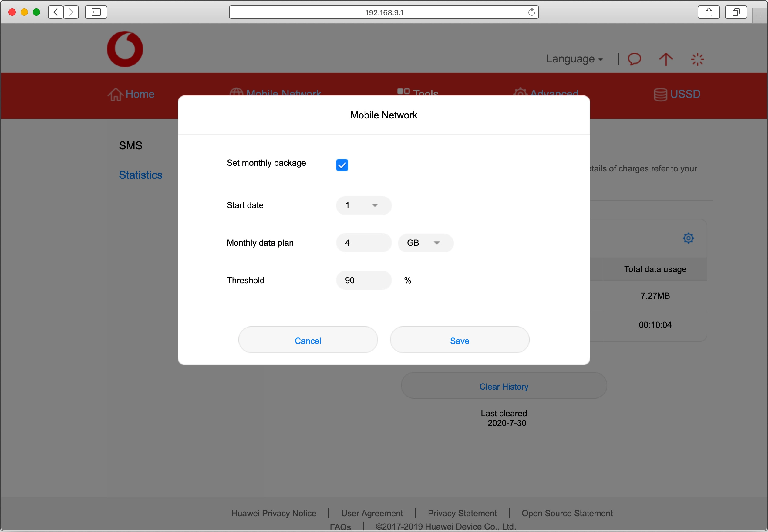This screenshot has height=532, width=768.
Task: Uncheck Set monthly package checkbox
Action: [x=342, y=165]
